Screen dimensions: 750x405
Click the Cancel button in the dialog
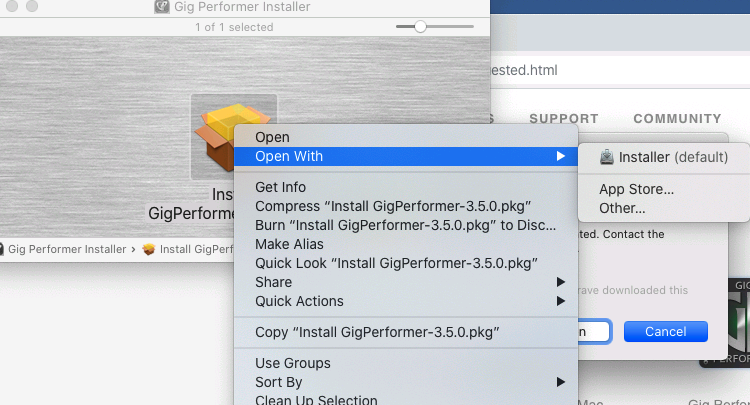pos(665,331)
